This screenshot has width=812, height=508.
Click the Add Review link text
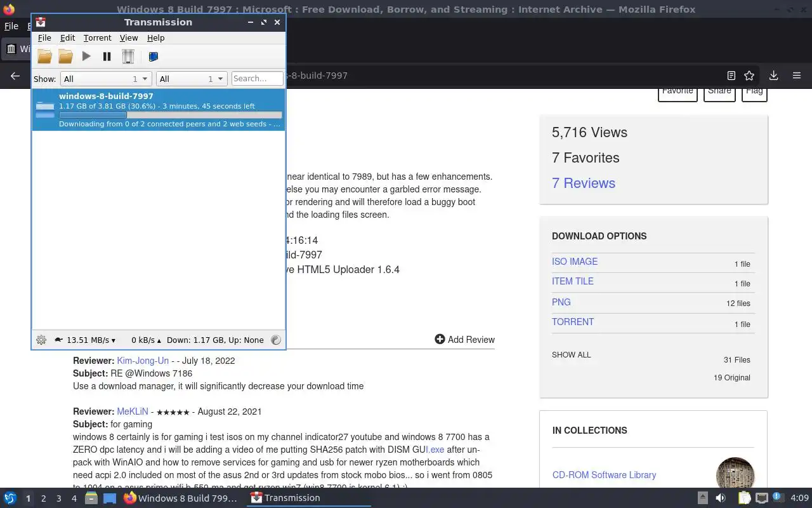[471, 340]
